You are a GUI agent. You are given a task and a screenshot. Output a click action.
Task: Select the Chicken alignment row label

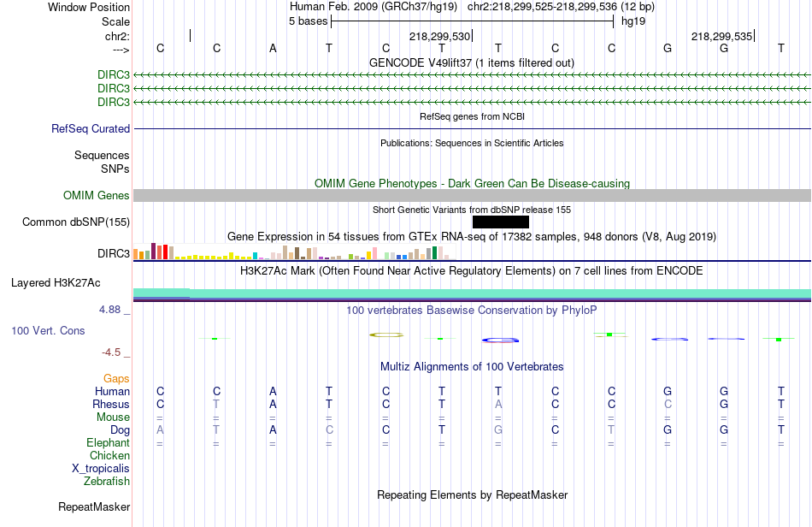pyautogui.click(x=109, y=455)
